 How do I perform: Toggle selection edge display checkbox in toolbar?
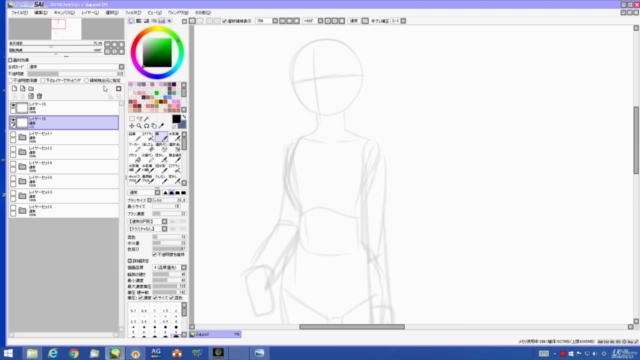coord(224,21)
